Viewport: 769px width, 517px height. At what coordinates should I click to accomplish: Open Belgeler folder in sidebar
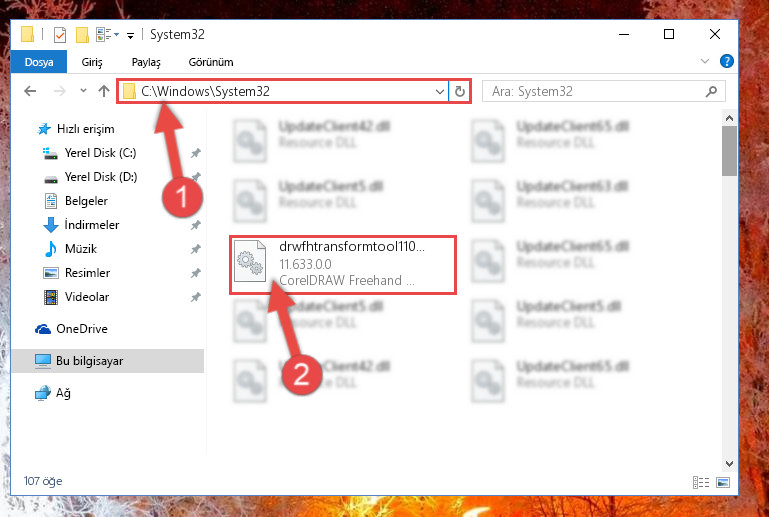coord(86,201)
